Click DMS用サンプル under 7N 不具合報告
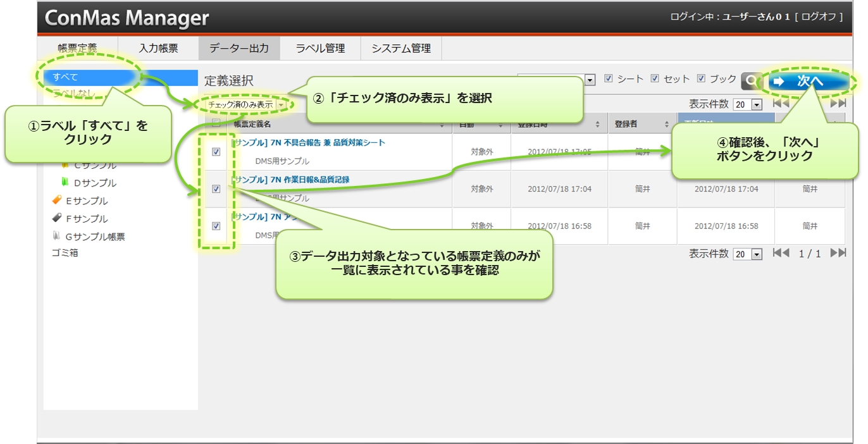Viewport: 868px width, 444px height. point(282,161)
